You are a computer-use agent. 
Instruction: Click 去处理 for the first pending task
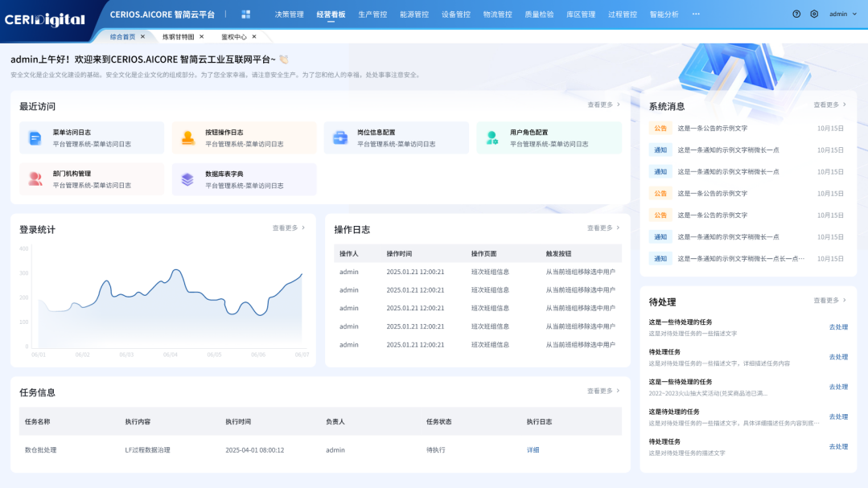click(838, 327)
